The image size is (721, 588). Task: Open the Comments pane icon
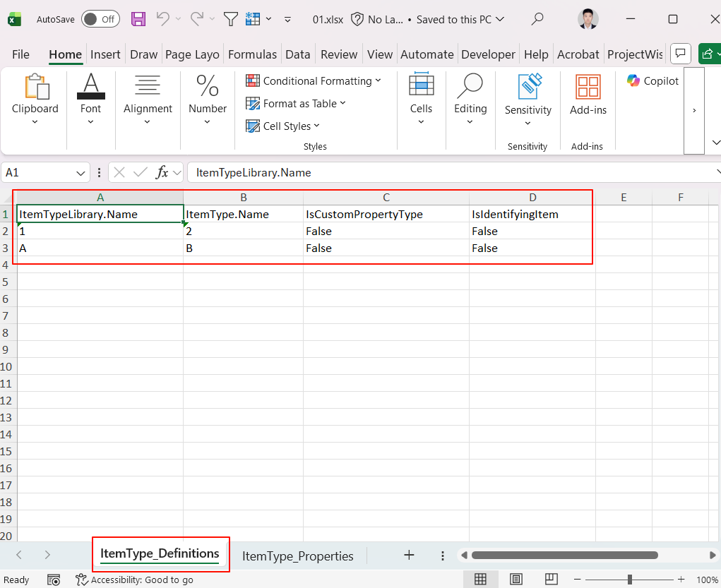(680, 54)
